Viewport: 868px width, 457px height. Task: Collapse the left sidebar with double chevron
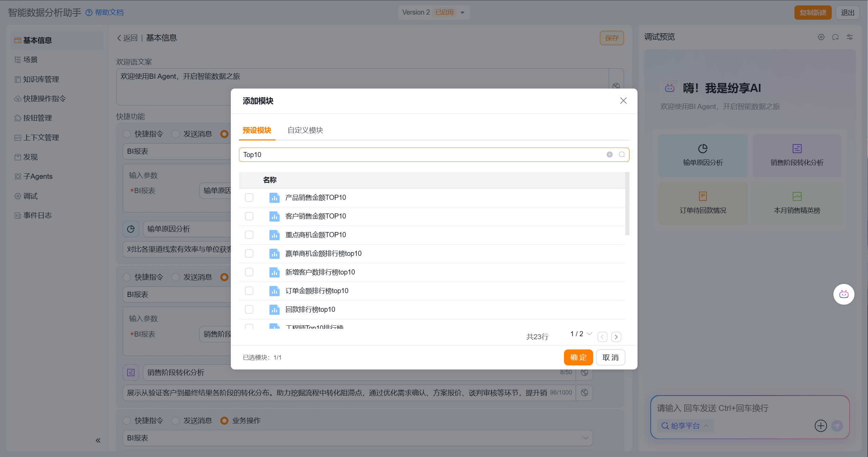[x=98, y=440]
